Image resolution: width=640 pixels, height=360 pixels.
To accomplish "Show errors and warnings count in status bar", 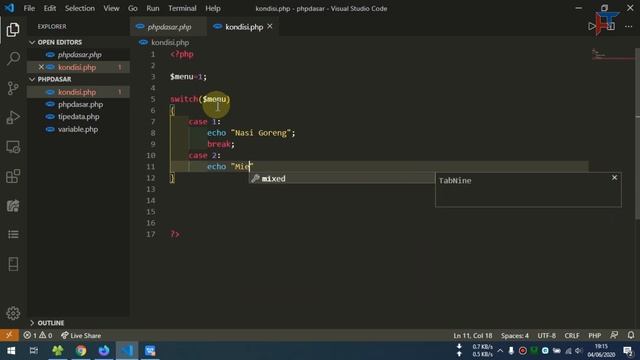I will coord(38,336).
